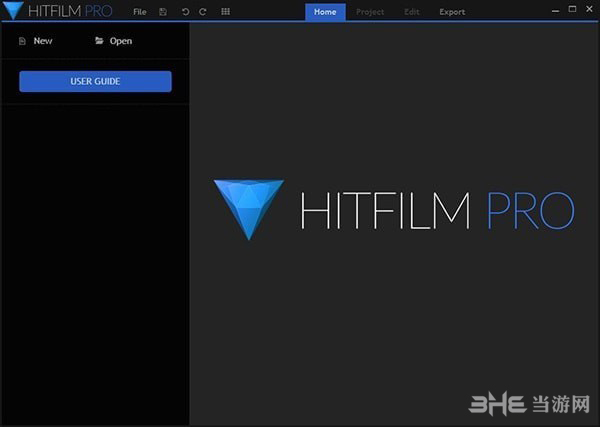
Task: Switch to the Edit tab
Action: [412, 12]
